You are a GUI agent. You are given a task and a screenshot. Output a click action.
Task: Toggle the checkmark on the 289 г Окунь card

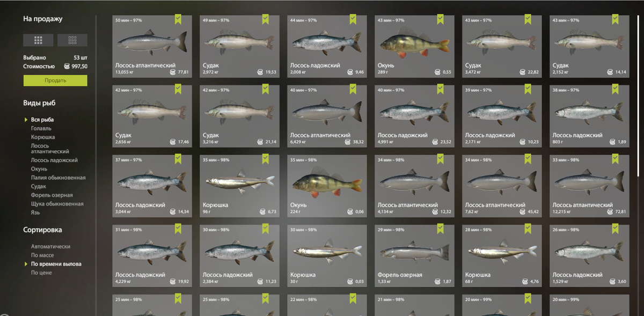(441, 19)
